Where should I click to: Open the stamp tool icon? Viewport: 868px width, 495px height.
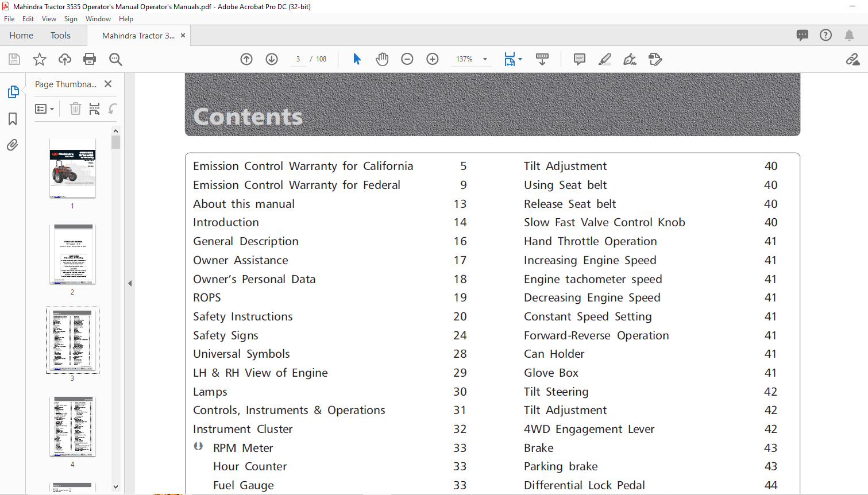pyautogui.click(x=655, y=59)
